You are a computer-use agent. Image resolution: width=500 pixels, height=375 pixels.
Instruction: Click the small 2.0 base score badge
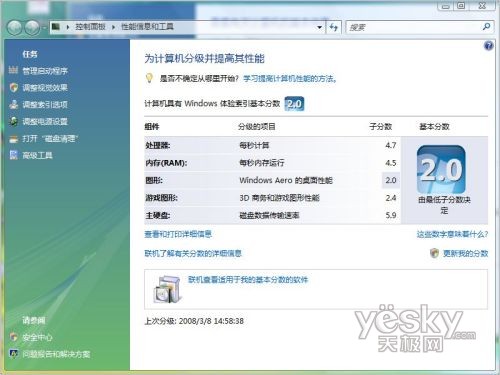[294, 104]
